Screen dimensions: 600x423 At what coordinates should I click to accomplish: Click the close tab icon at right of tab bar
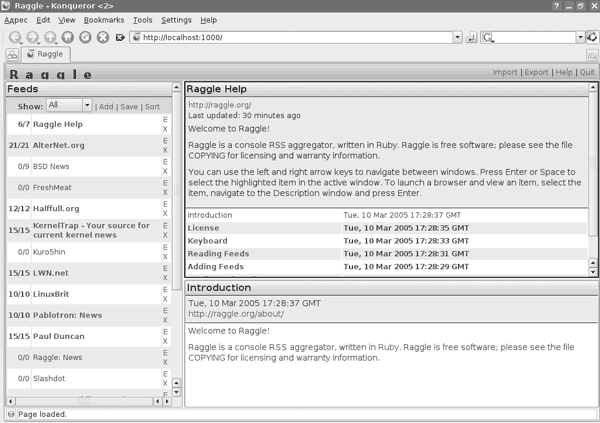[x=591, y=55]
